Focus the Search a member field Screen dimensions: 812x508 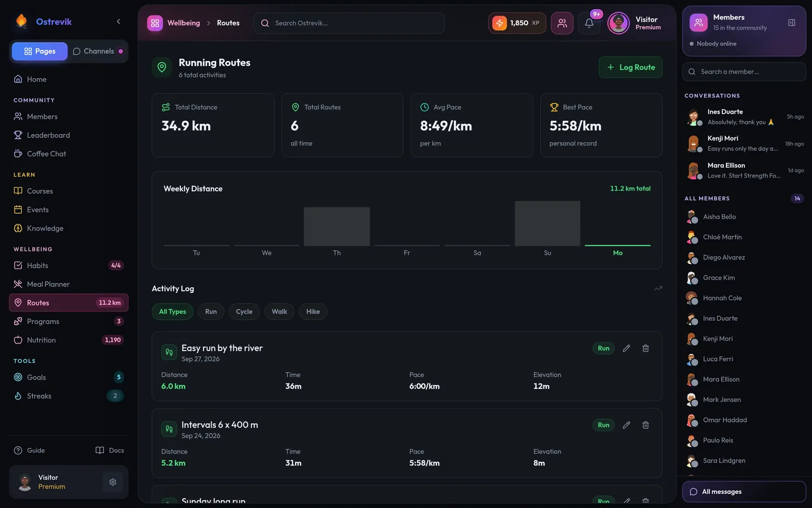pyautogui.click(x=744, y=72)
